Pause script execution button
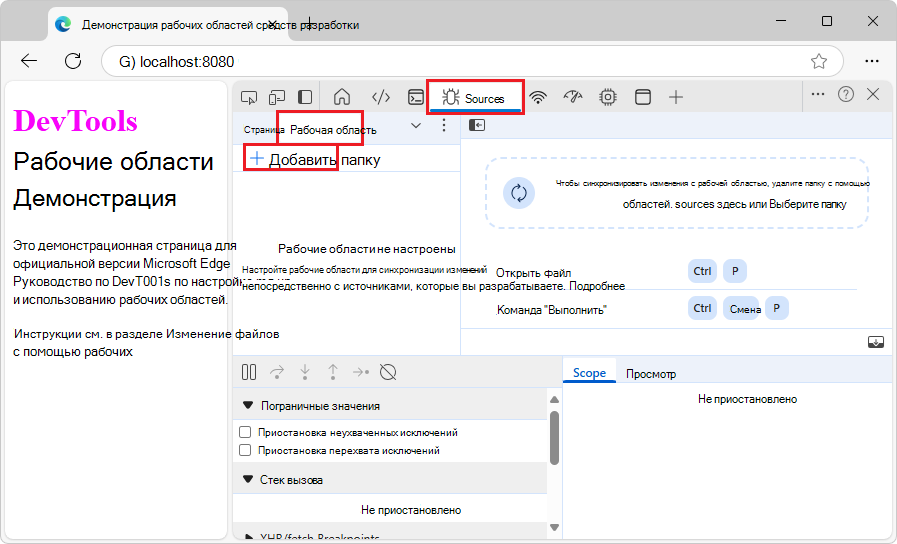Screen dimensions: 897x544 pos(249,372)
